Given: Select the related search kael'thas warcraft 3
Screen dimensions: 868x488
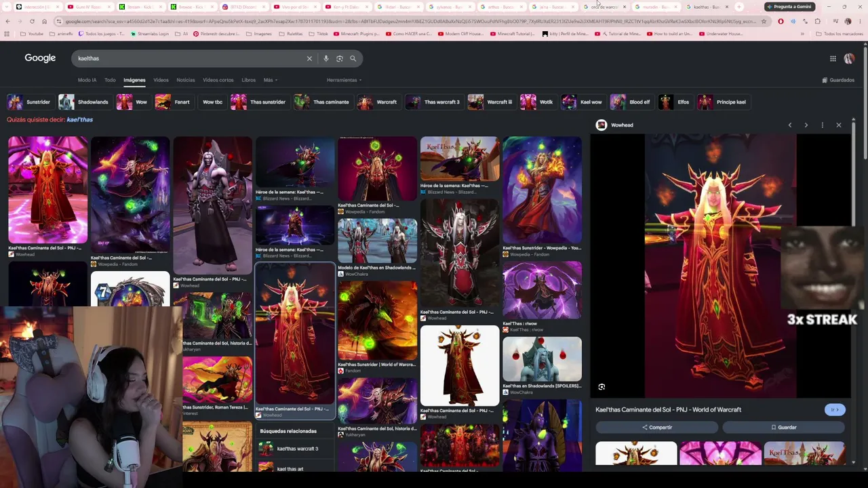Looking at the screenshot, I should coord(296,449).
